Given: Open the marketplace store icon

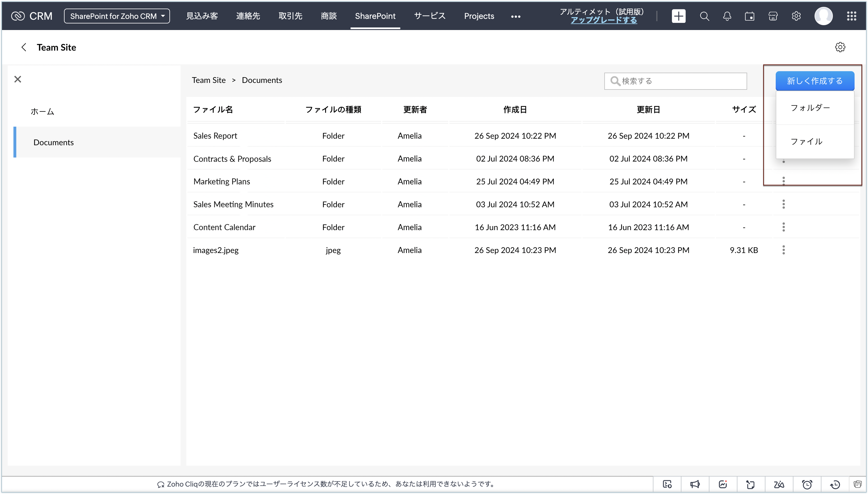Looking at the screenshot, I should (773, 16).
